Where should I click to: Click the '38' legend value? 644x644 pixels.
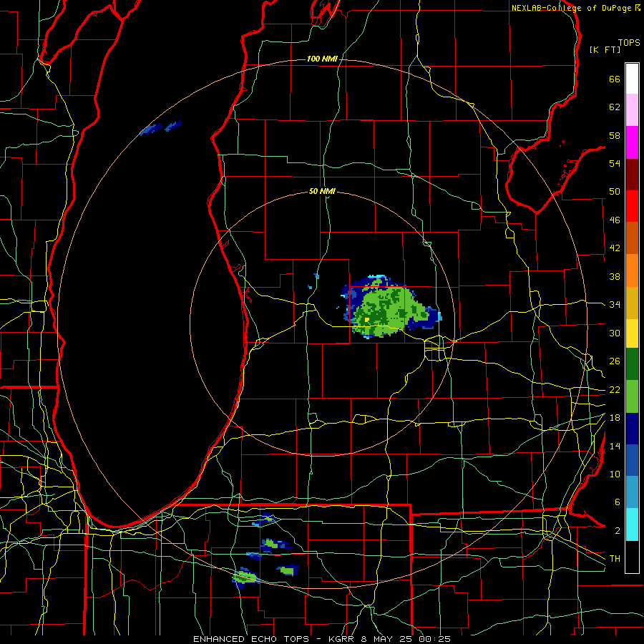tap(615, 276)
